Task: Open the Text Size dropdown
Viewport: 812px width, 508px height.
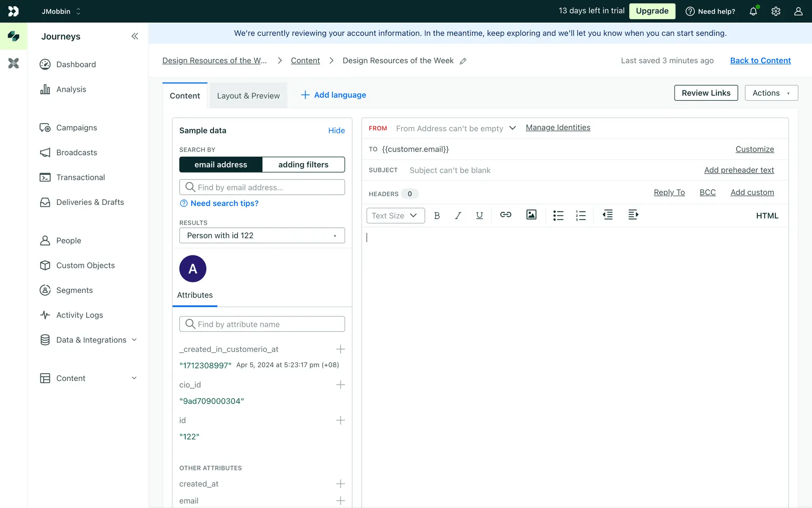Action: pyautogui.click(x=395, y=216)
